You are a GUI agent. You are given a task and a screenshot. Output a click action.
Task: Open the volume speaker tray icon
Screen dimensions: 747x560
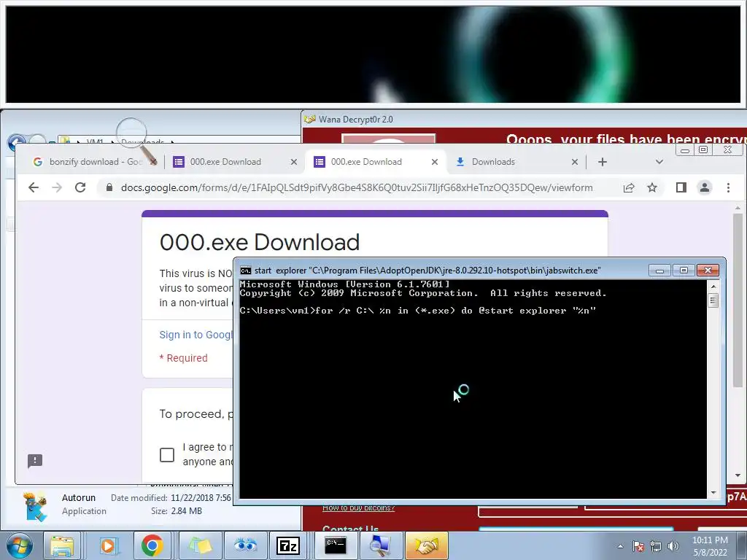coord(673,546)
